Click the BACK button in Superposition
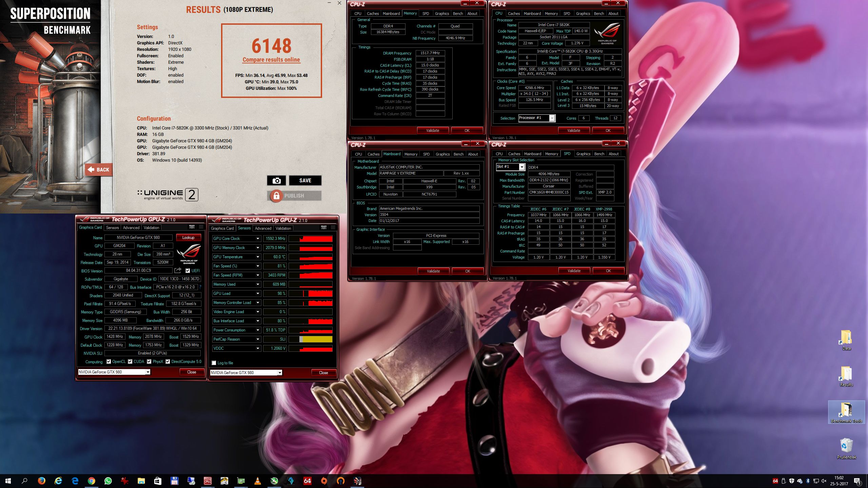Viewport: 868px width, 488px height. click(x=99, y=169)
